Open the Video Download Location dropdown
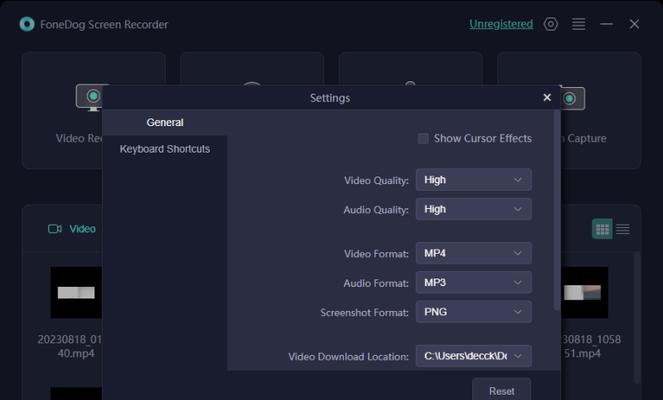 [474, 356]
